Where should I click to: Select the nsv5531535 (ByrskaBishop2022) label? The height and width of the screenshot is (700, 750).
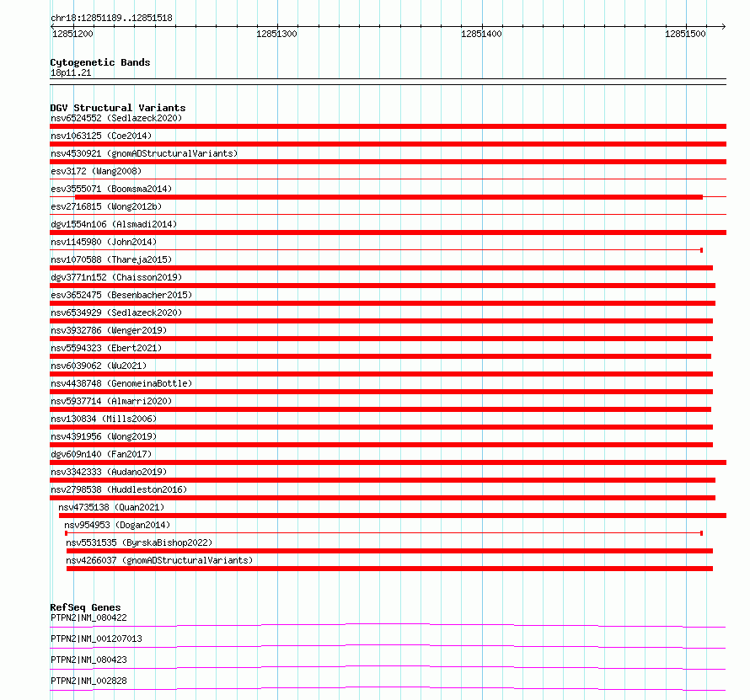(x=139, y=542)
